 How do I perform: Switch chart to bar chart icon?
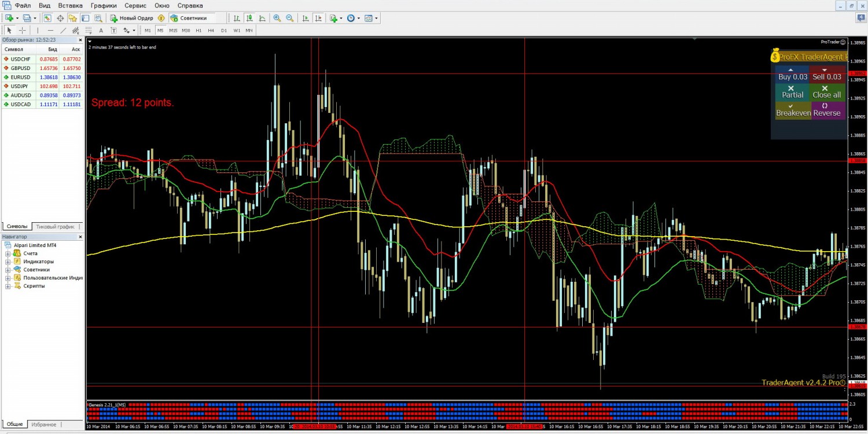[x=237, y=18]
